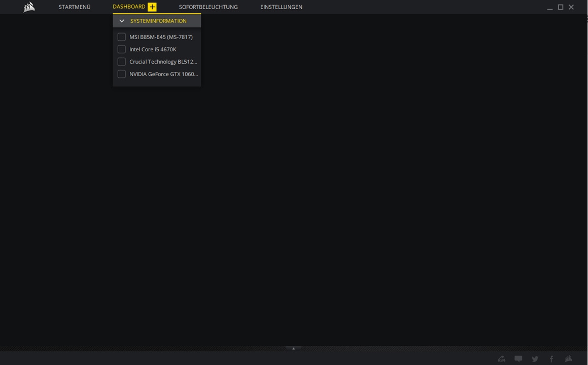Go to the EINSTELLUNGEN tab
588x365 pixels.
click(281, 7)
